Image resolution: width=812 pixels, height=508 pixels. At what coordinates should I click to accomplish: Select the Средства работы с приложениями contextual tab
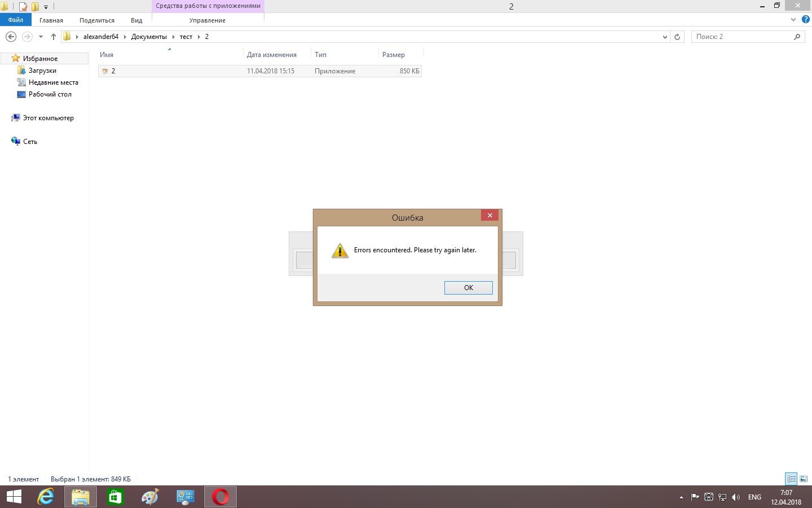click(208, 6)
